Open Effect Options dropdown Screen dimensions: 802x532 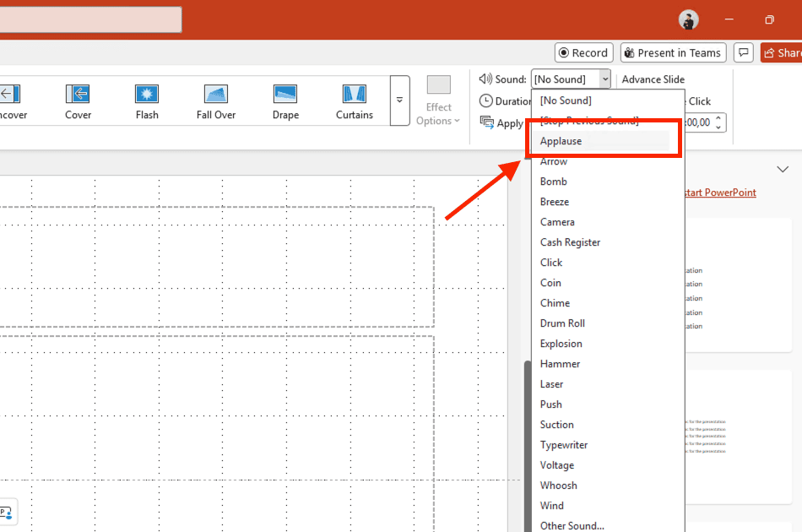tap(438, 100)
